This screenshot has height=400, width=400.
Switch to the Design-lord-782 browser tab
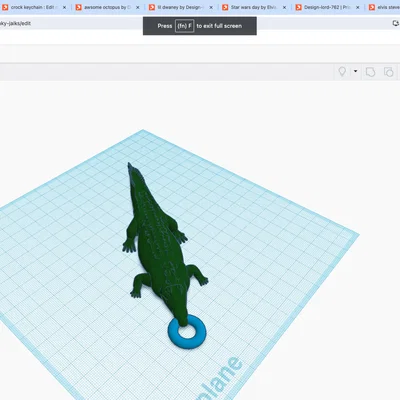327,7
